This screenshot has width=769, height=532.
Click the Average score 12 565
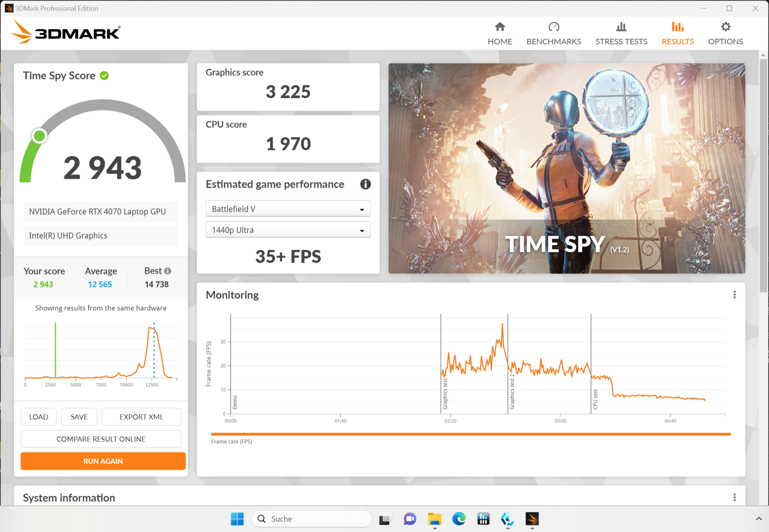pyautogui.click(x=100, y=284)
